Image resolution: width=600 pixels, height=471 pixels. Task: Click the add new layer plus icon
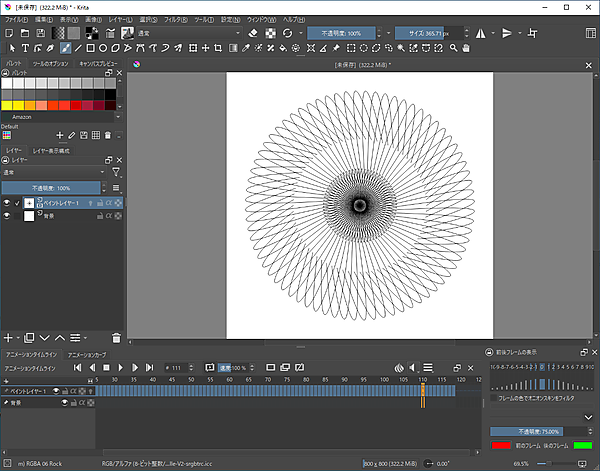pyautogui.click(x=9, y=339)
